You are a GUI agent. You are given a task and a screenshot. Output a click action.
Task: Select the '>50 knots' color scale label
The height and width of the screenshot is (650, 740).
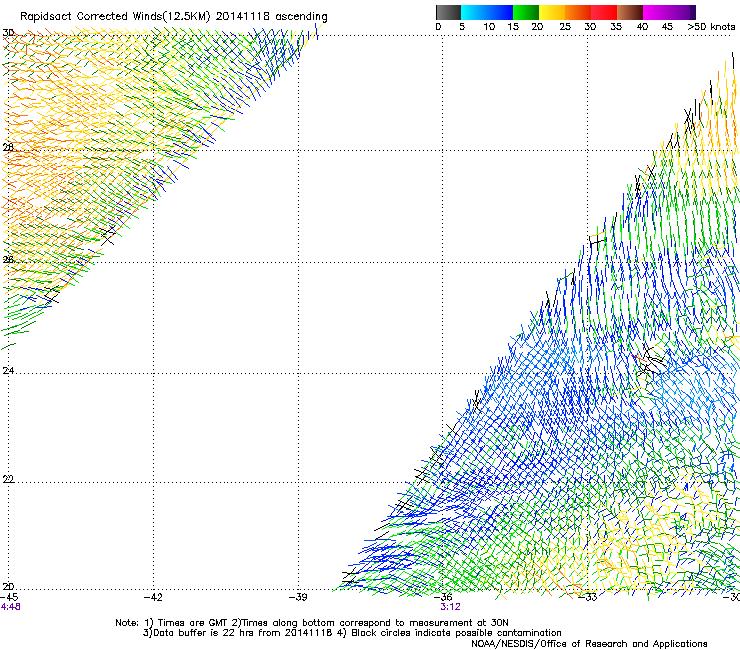click(711, 27)
